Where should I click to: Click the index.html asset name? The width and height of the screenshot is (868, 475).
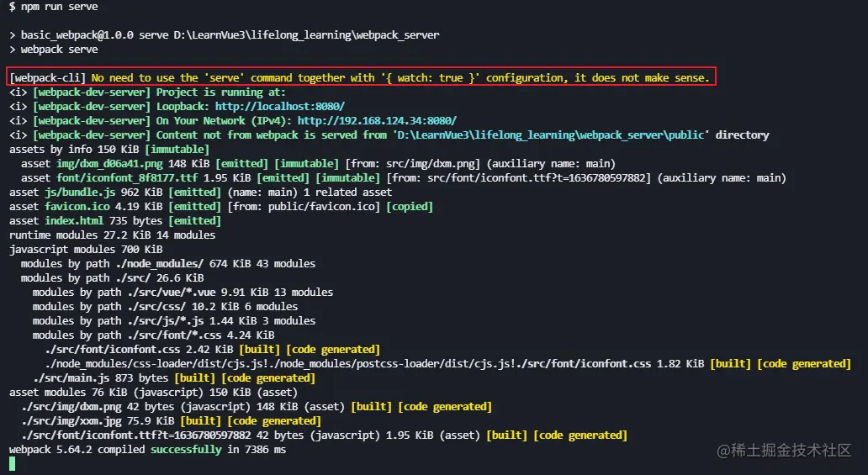coord(74,221)
